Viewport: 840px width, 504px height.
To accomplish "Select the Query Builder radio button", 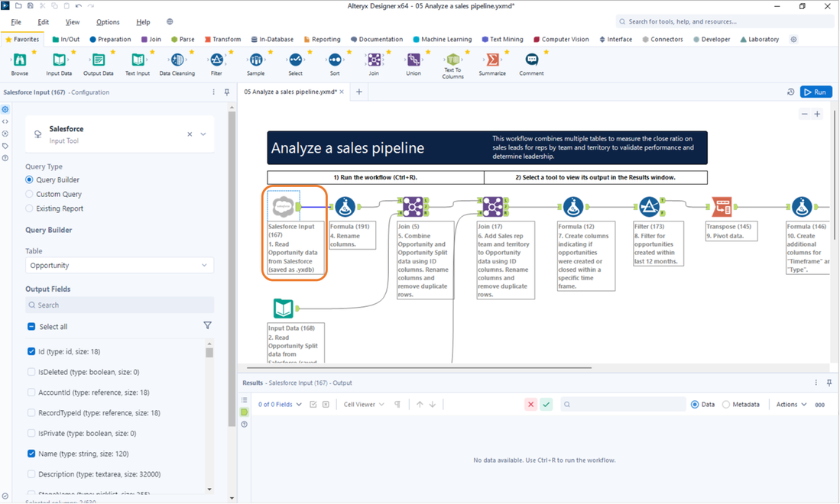I will click(x=30, y=179).
